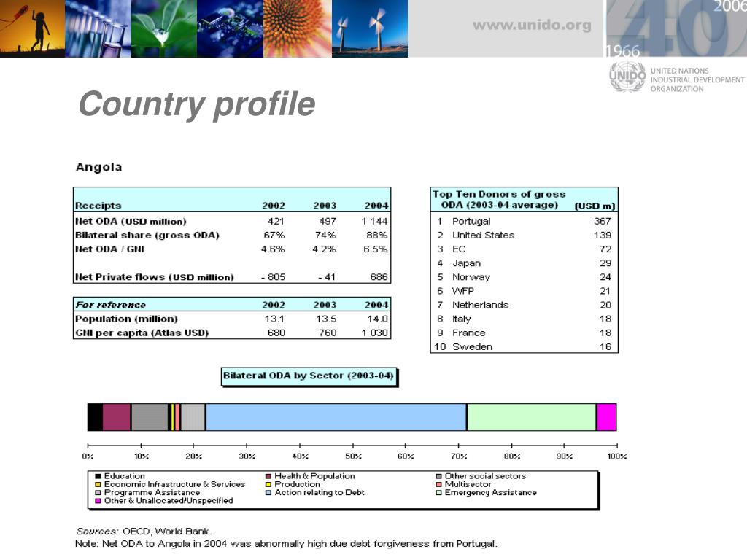Click the wind turbines header thumbnail

(370, 28)
